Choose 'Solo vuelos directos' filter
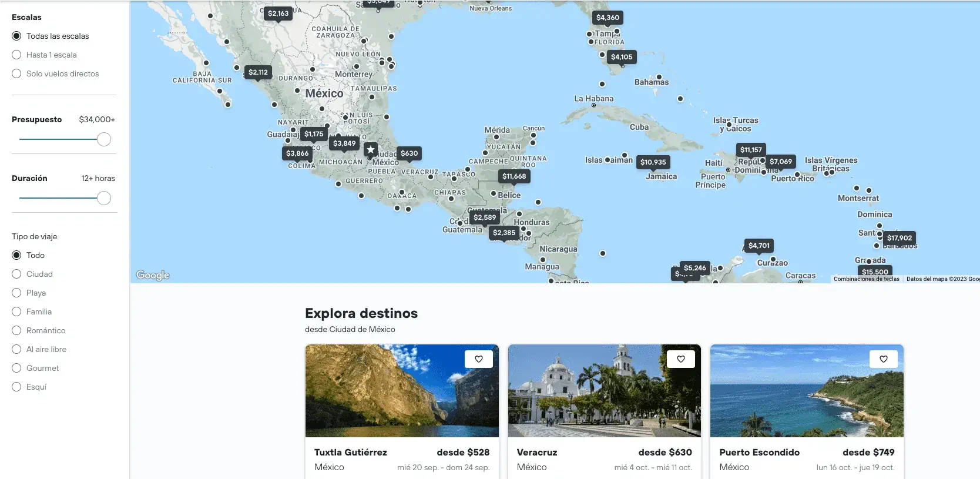The width and height of the screenshot is (980, 479). (16, 73)
